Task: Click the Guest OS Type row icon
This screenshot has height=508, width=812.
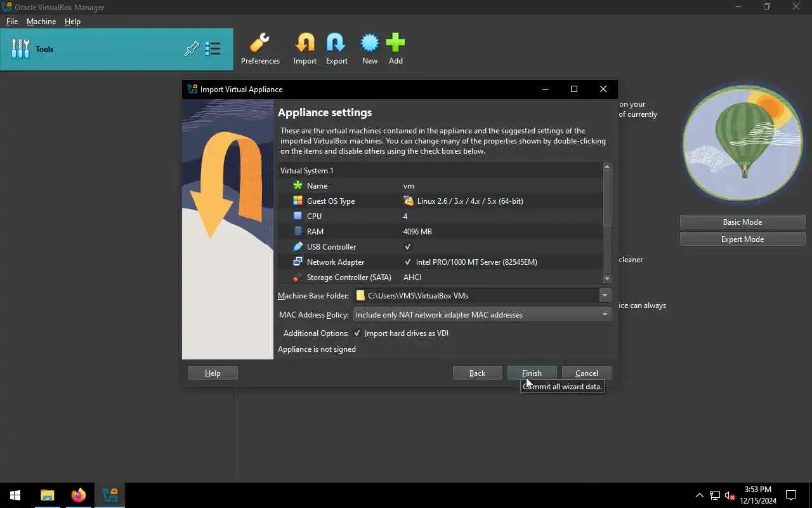Action: (x=298, y=201)
